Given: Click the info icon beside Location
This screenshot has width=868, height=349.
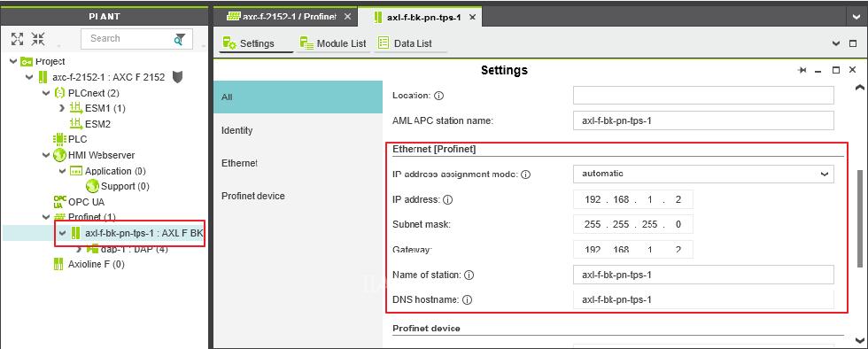Looking at the screenshot, I should (x=439, y=96).
